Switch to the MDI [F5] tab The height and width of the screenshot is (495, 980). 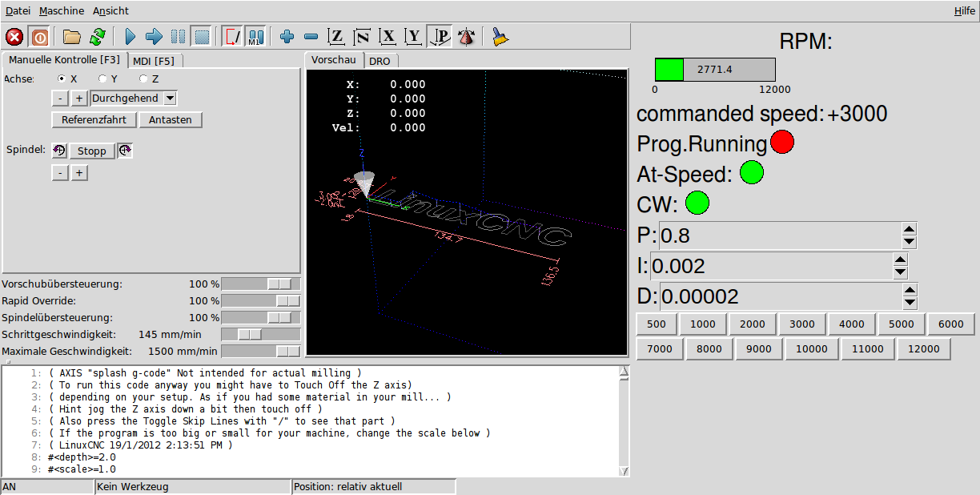coord(153,61)
